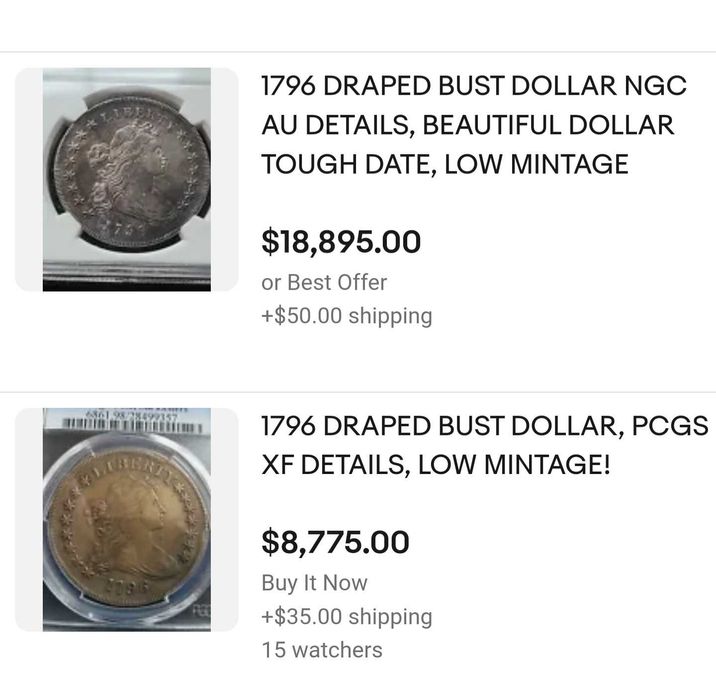Click the $18,895.00 price
Image resolution: width=716 pixels, height=700 pixels.
pos(341,241)
